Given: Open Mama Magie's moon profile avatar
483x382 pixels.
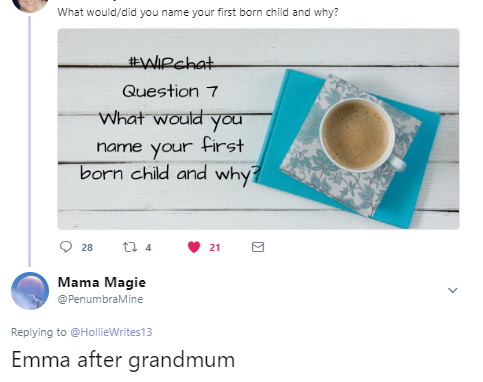Looking at the screenshot, I should click(x=30, y=291).
